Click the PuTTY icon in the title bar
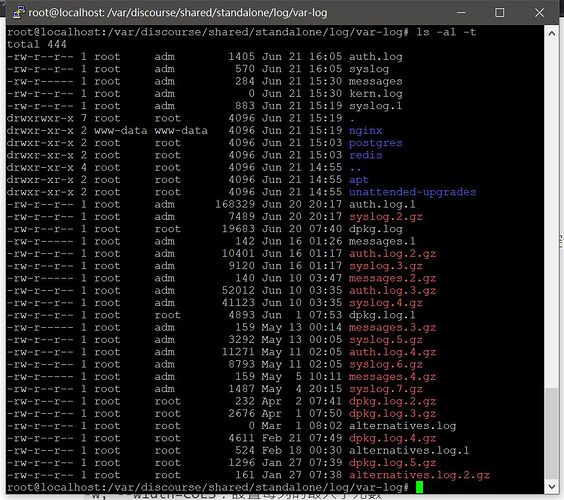 pos(19,12)
